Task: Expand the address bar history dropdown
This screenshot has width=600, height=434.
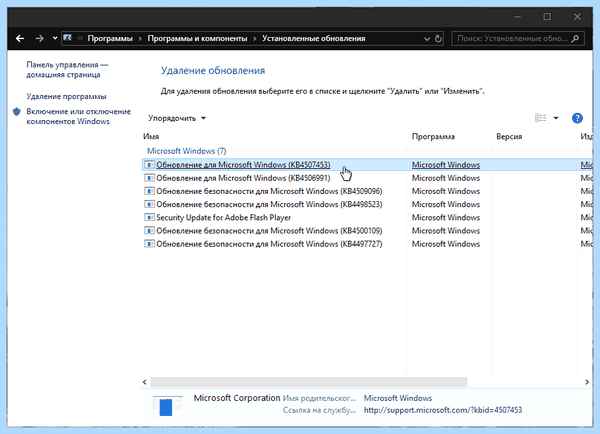Action: 427,39
